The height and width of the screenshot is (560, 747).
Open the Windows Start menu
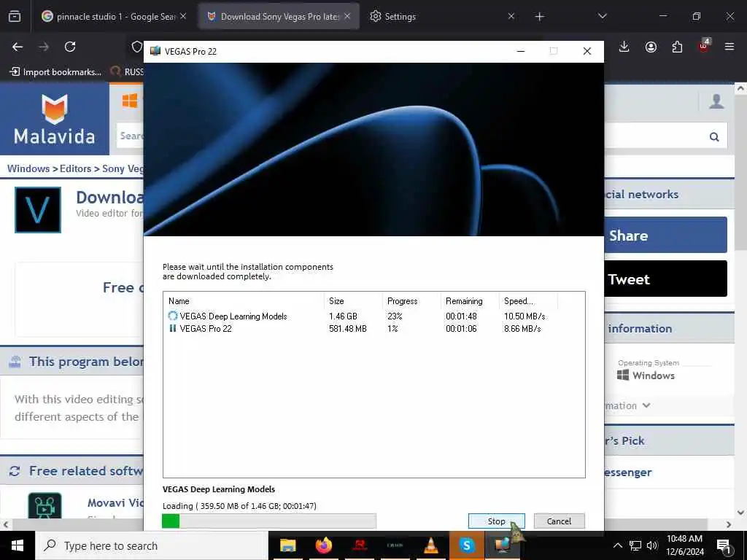18,545
